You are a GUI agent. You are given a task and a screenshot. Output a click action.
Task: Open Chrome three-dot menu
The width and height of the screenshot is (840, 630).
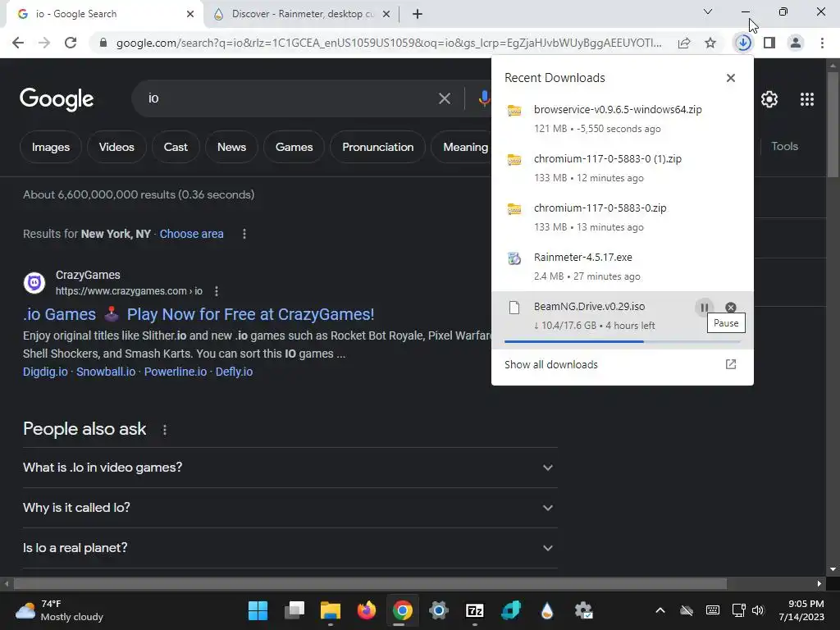point(822,43)
